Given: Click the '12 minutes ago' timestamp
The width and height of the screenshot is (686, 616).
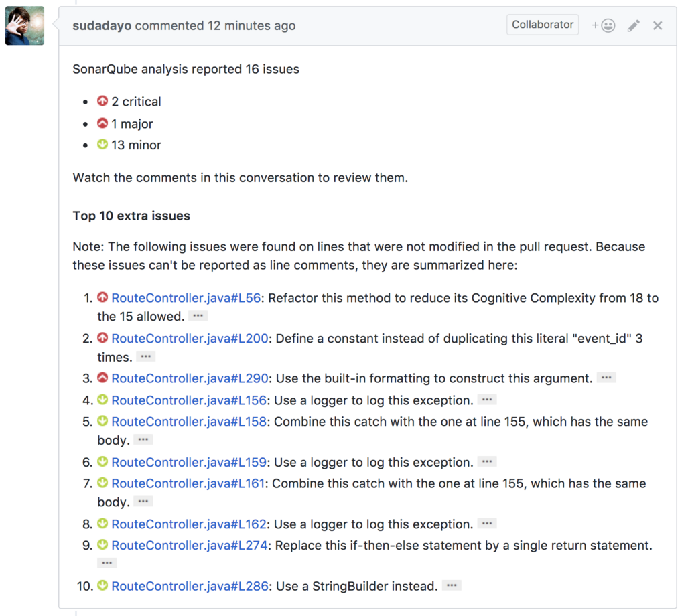Looking at the screenshot, I should pyautogui.click(x=251, y=26).
